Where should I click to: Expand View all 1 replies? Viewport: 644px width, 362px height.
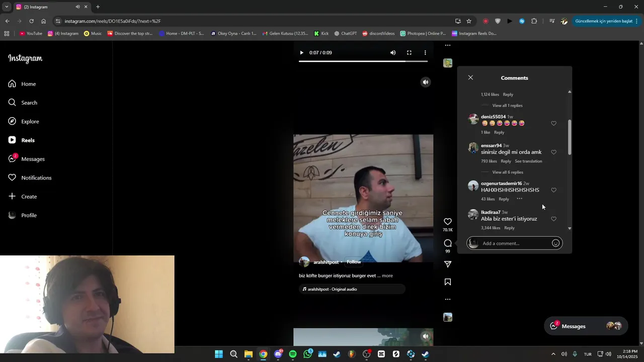point(507,106)
